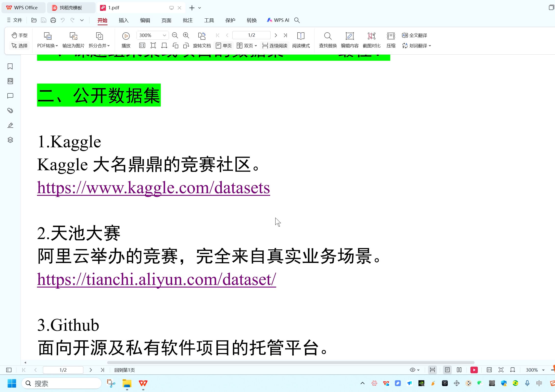Open bookmarks panel in left sidebar

click(x=10, y=66)
